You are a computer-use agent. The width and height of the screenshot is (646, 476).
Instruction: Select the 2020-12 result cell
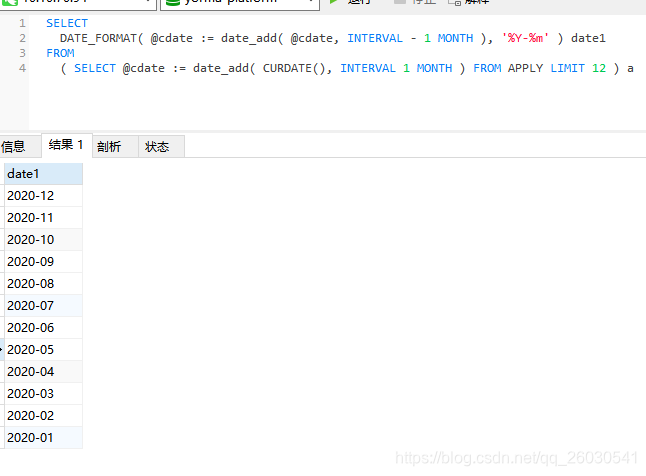pyautogui.click(x=43, y=195)
